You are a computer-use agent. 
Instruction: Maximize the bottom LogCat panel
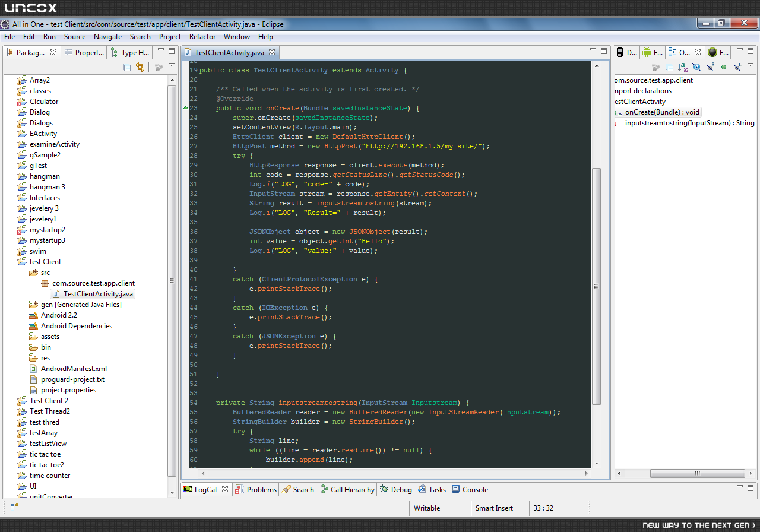click(x=751, y=487)
